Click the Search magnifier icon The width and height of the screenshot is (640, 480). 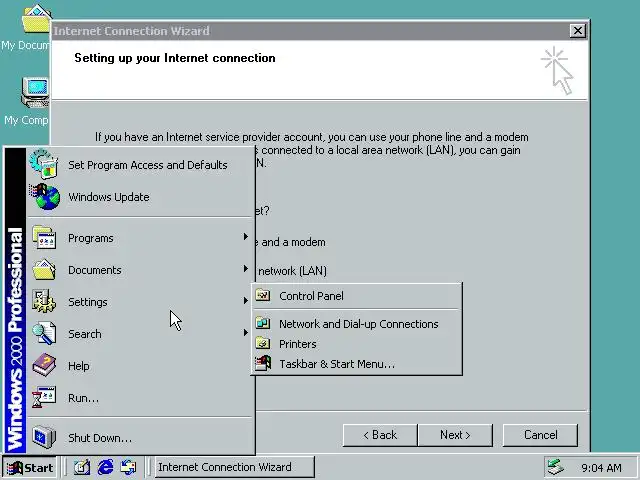pyautogui.click(x=44, y=333)
